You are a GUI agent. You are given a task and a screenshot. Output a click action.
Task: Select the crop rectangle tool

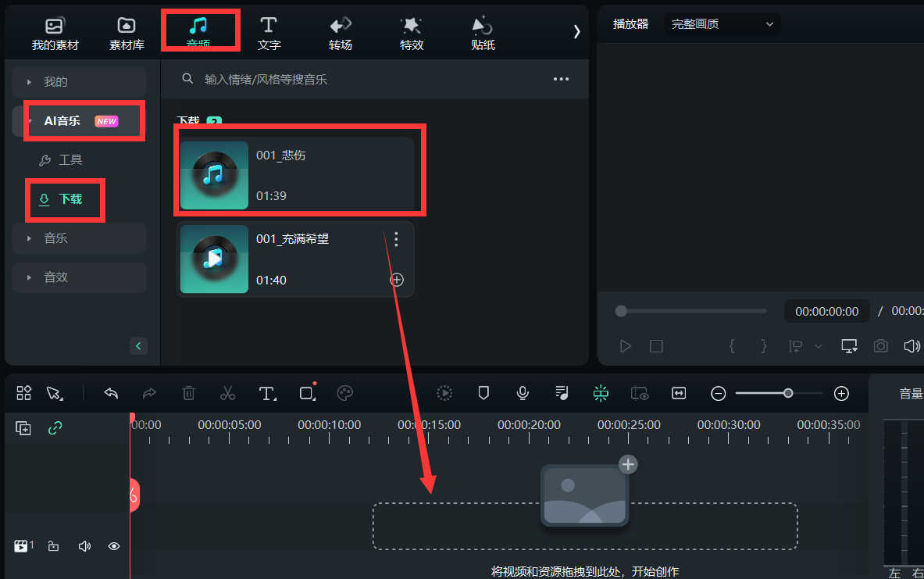click(x=307, y=393)
